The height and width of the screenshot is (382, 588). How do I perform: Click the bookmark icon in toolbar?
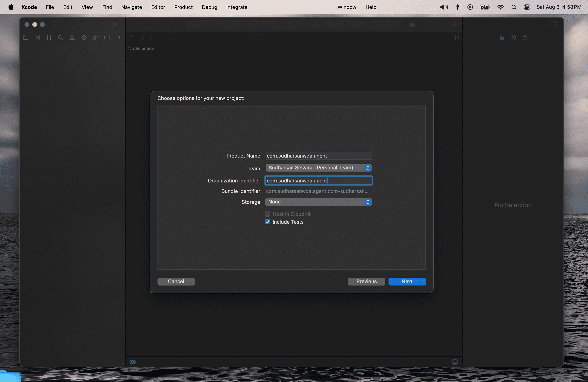coord(49,38)
